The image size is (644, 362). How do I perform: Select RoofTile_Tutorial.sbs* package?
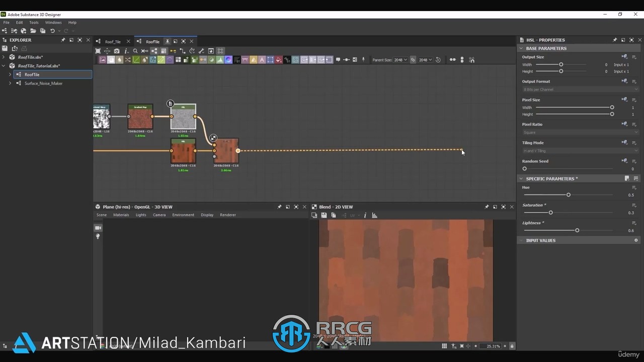click(39, 66)
